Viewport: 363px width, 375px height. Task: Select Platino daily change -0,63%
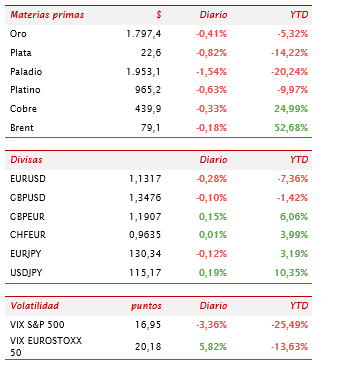coord(211,90)
